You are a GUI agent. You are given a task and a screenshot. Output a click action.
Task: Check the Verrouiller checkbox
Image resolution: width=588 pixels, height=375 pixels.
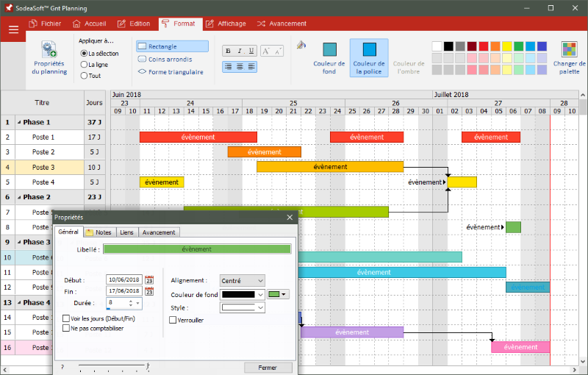point(173,320)
